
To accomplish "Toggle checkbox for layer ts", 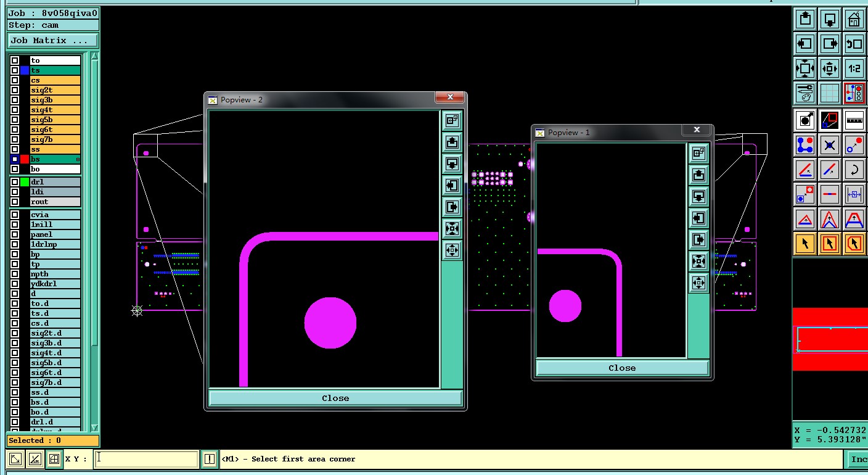I will [x=14, y=70].
